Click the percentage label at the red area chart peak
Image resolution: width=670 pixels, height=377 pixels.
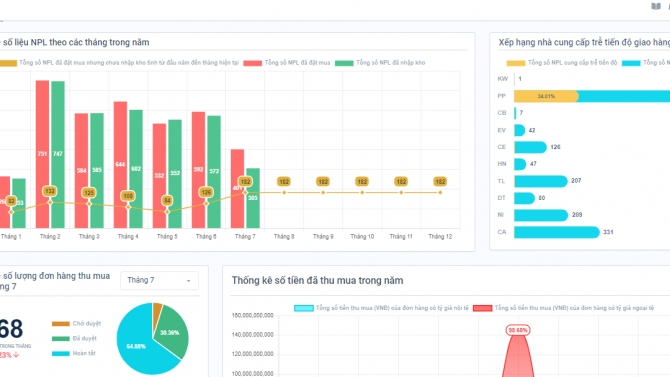(518, 330)
